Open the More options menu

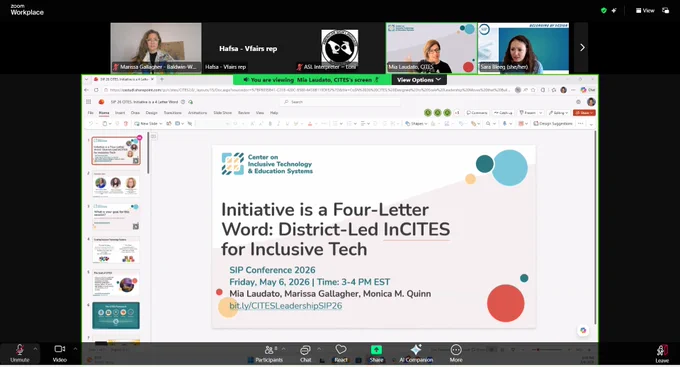point(456,353)
